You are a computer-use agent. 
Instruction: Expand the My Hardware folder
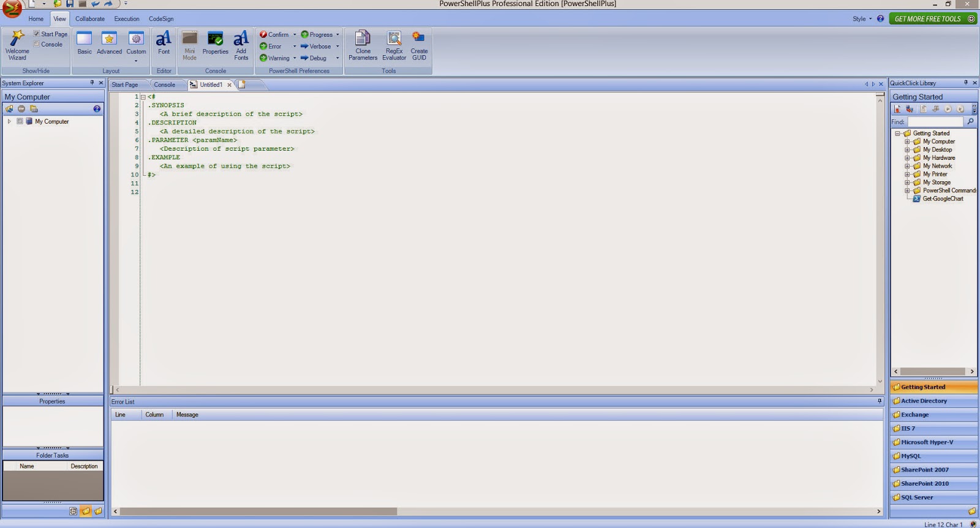pyautogui.click(x=907, y=158)
